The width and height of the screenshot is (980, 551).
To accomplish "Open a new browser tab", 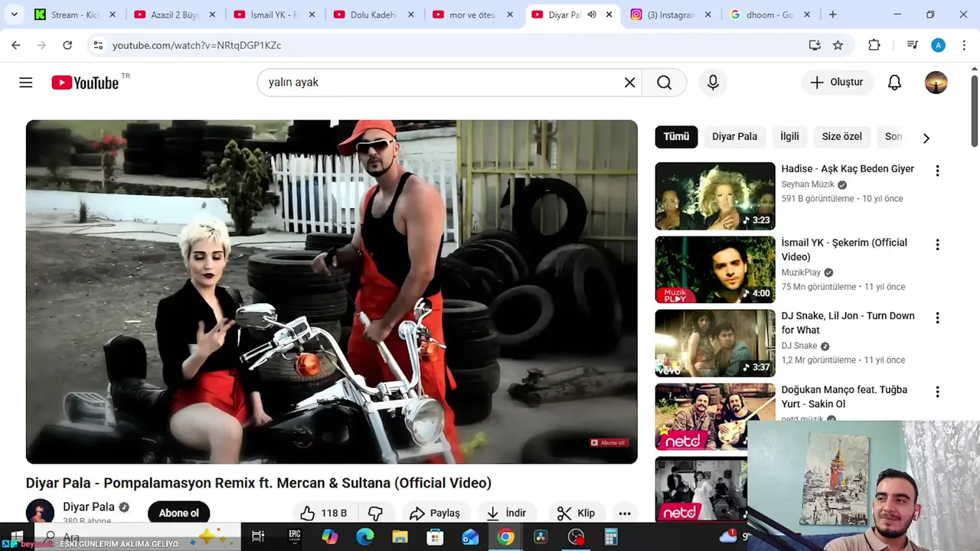I will (x=833, y=15).
